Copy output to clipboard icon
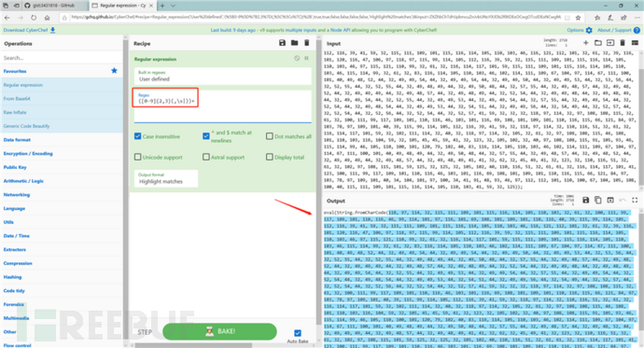Screen dimensions: 644x348 598,200
